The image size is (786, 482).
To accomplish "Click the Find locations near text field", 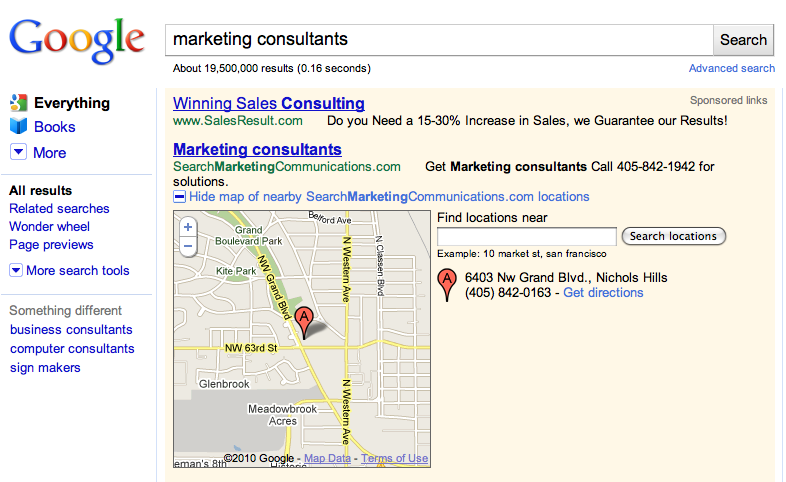I will 526,236.
